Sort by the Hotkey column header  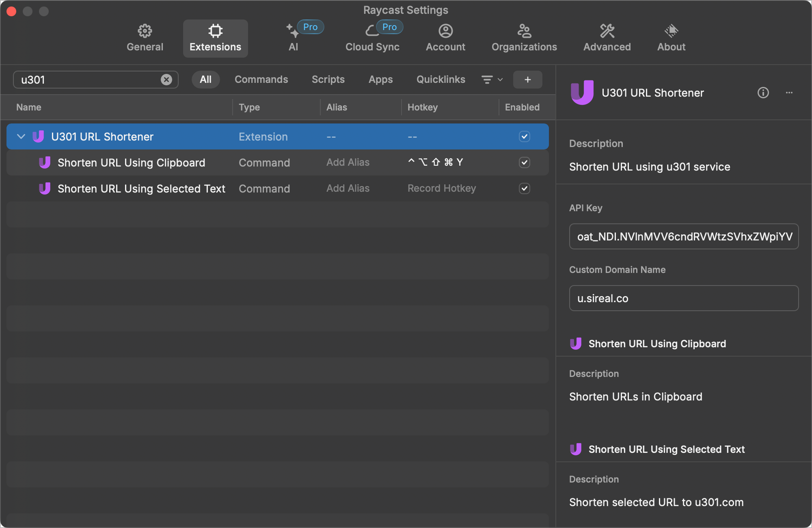point(423,107)
